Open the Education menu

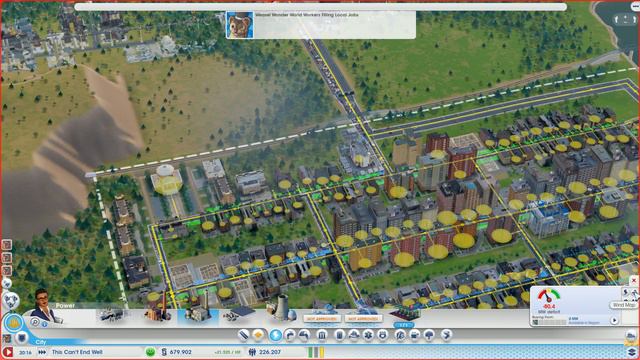pos(400,336)
